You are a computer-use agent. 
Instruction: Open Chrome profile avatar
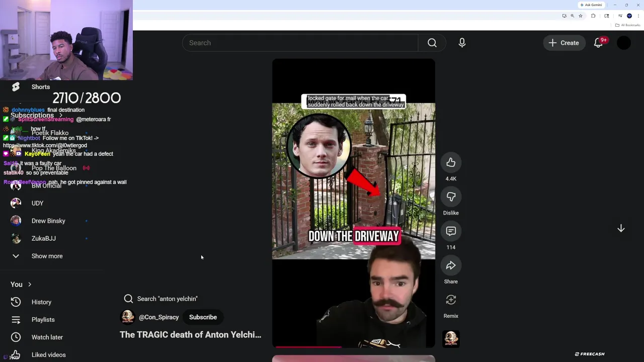[629, 16]
